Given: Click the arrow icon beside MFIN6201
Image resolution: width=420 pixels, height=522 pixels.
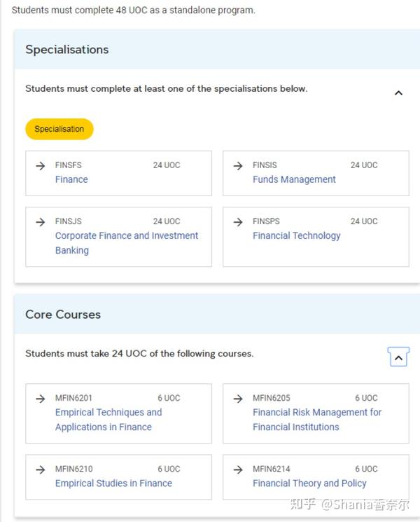Looking at the screenshot, I should [40, 398].
